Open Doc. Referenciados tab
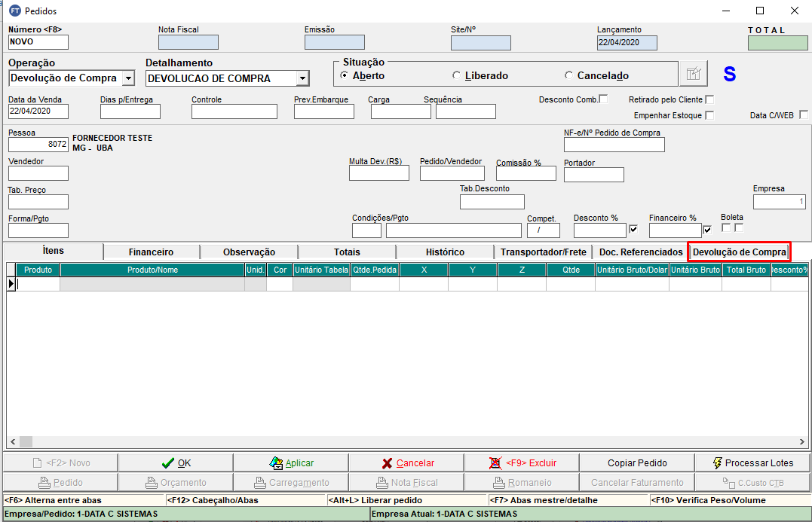The width and height of the screenshot is (812, 522). [x=641, y=252]
